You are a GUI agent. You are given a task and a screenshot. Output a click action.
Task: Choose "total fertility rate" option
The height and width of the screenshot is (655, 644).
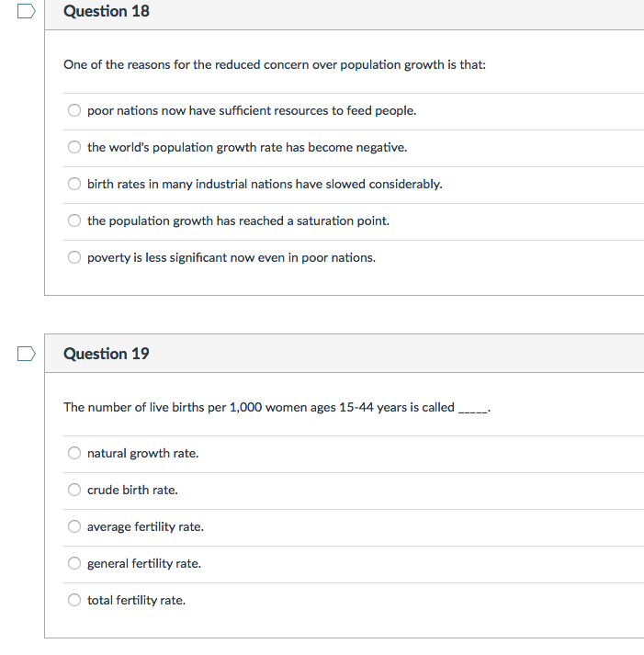pyautogui.click(x=75, y=601)
